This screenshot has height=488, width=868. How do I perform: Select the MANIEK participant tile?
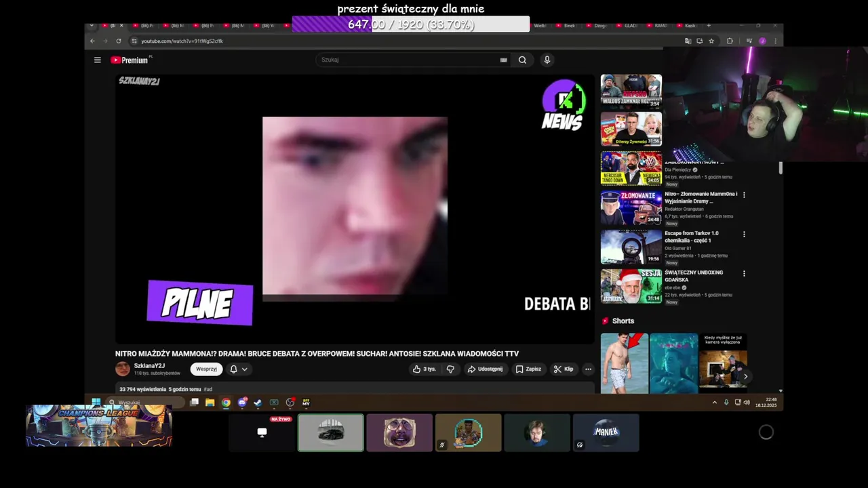[x=606, y=432]
